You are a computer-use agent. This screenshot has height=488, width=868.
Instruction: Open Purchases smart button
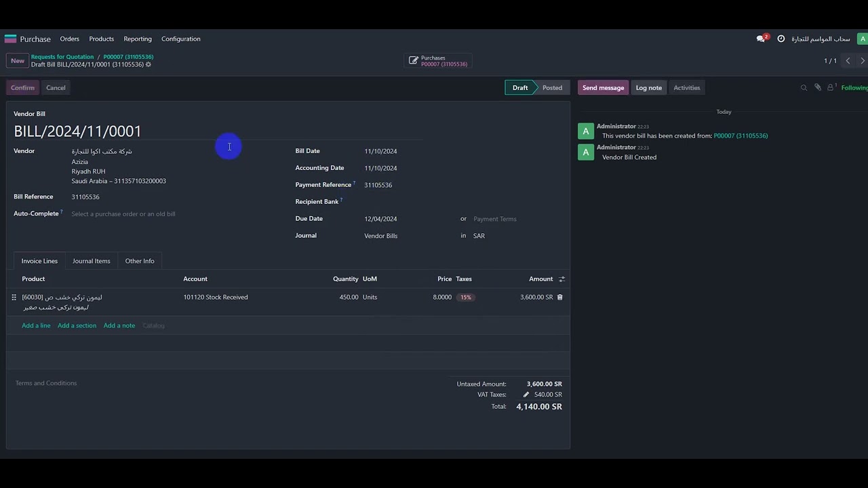438,61
